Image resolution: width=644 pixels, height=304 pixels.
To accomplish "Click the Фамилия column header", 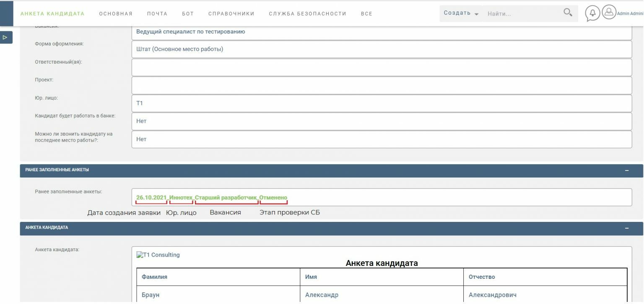I will (218, 277).
